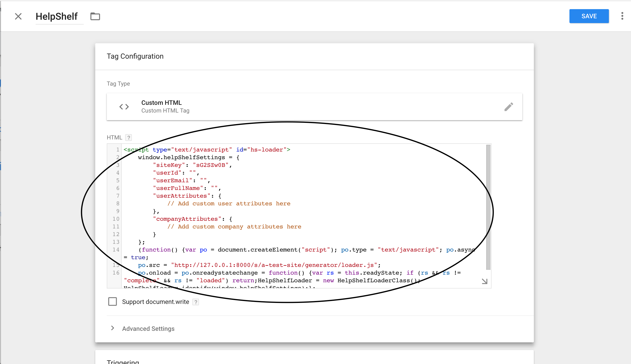Click the pencil icon to edit the tag type
This screenshot has width=631, height=364.
point(509,107)
